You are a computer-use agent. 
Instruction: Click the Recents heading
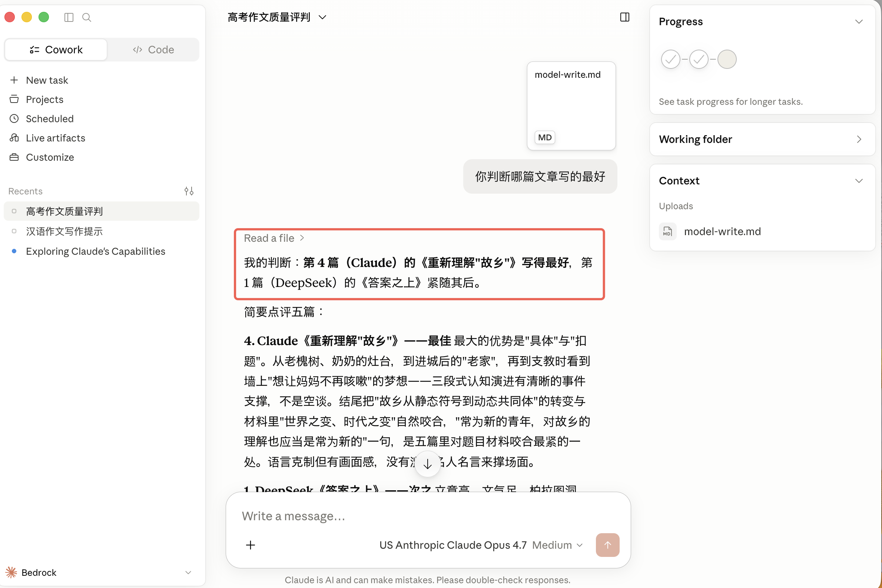pos(26,191)
